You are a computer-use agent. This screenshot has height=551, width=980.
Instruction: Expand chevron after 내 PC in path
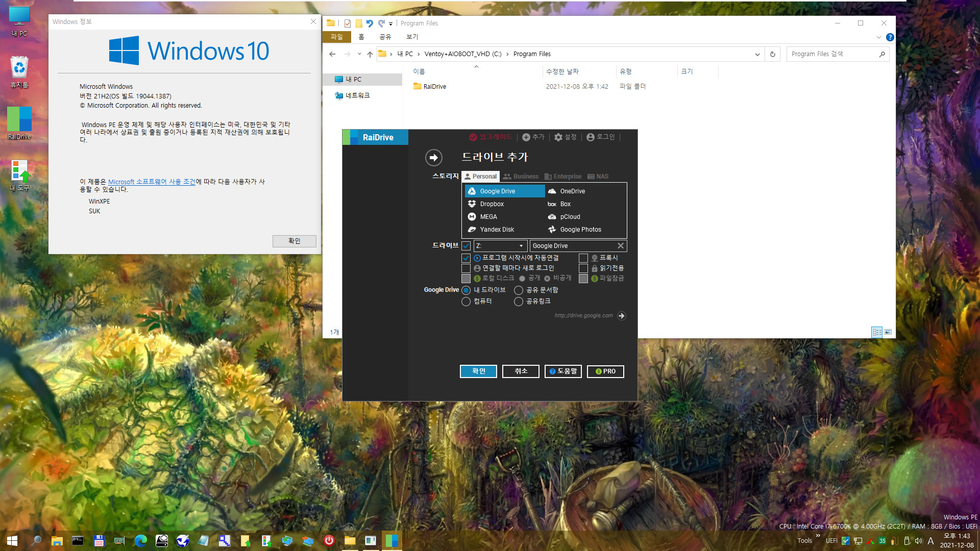(x=419, y=54)
